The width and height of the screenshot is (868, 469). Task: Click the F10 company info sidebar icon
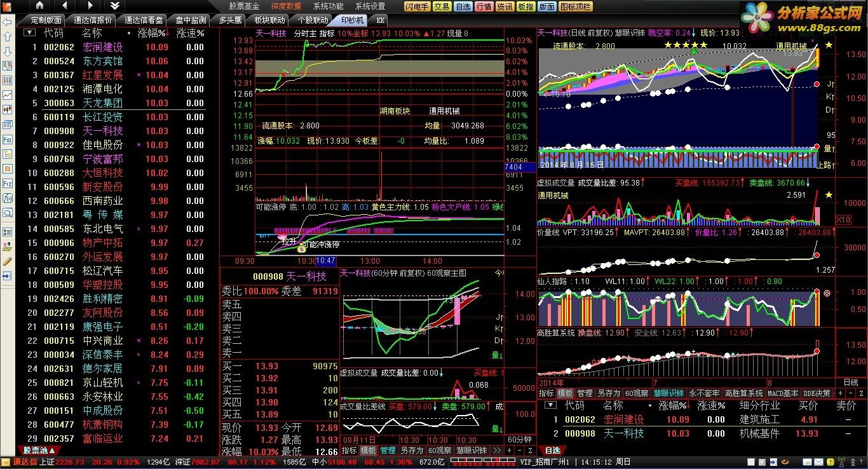(7, 139)
